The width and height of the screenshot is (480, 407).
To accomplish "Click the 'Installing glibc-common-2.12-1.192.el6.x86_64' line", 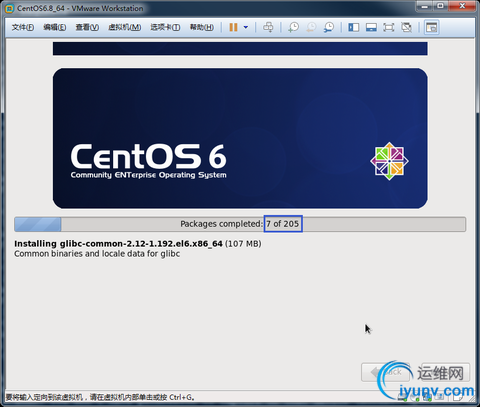I will (118, 244).
